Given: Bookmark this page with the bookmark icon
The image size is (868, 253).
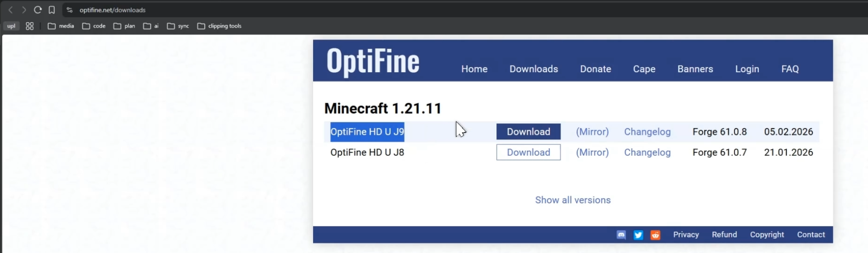Looking at the screenshot, I should coord(51,10).
